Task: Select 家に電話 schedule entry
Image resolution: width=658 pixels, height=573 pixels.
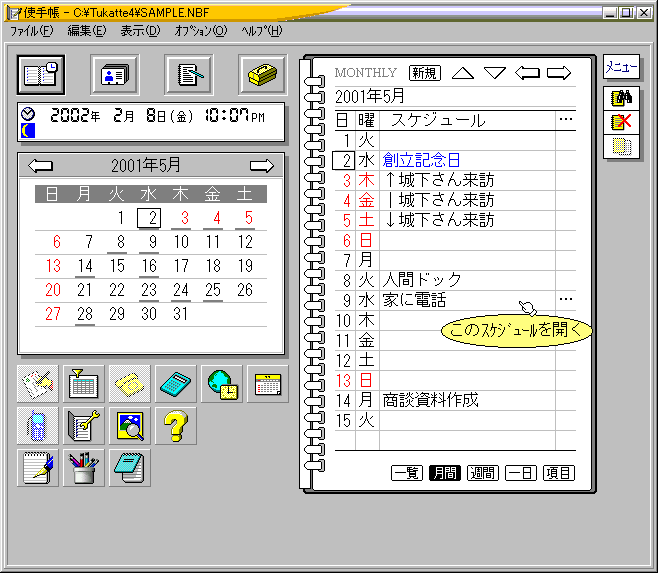Action: [x=414, y=300]
